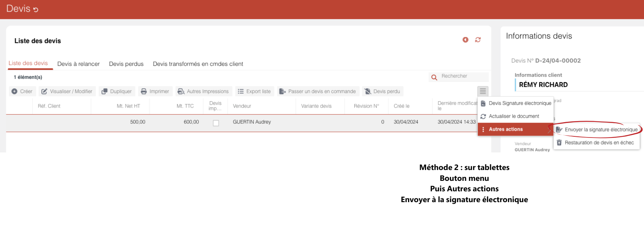Screen dimensions: 644x241
Task: Choose Devis Signature électronique menu entry
Action: (516, 103)
